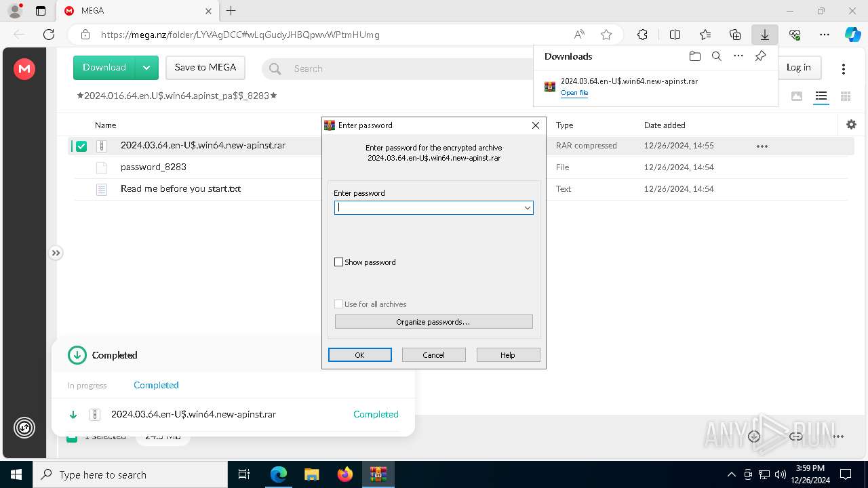Add page to favorites star
The width and height of the screenshot is (868, 488).
coord(606,35)
